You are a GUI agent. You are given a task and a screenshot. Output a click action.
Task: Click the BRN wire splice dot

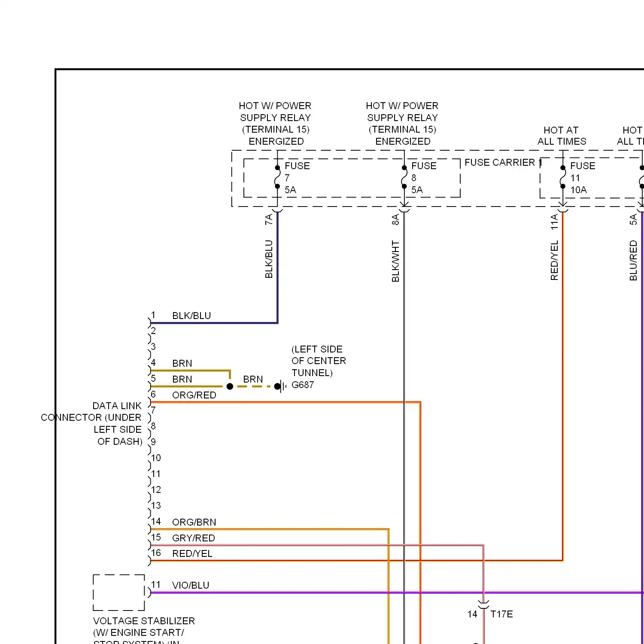(x=230, y=386)
